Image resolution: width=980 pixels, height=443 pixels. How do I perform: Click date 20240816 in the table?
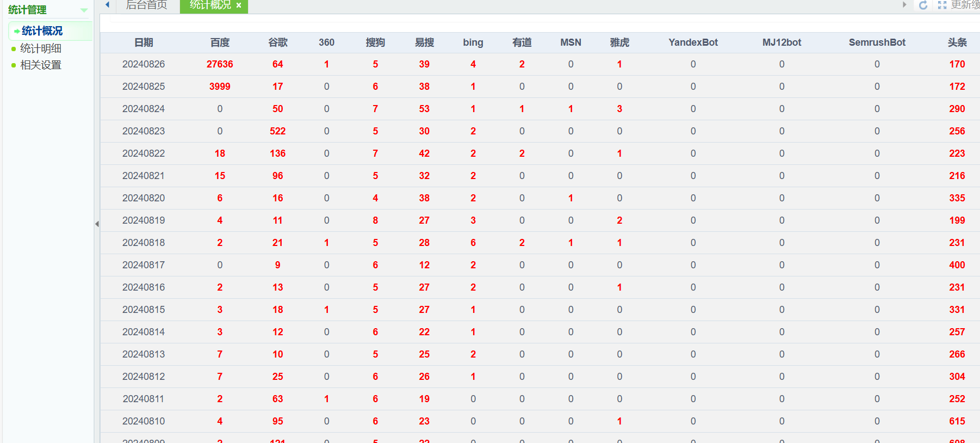pyautogui.click(x=144, y=287)
